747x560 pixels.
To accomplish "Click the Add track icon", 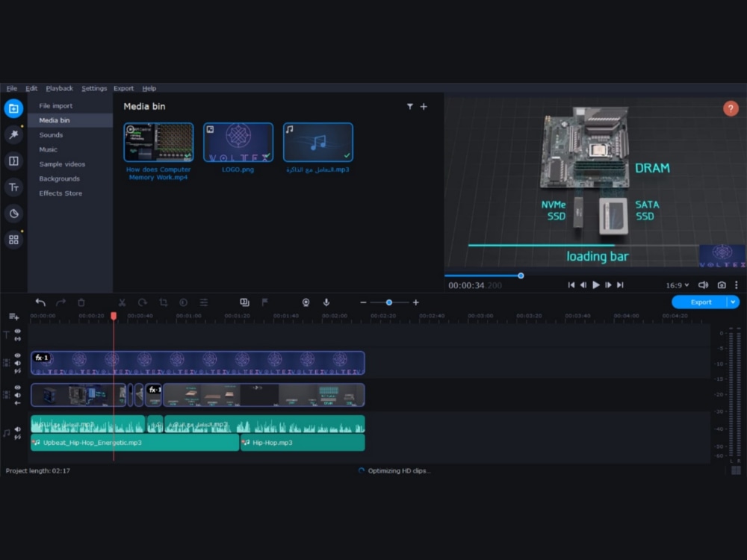I will pos(13,317).
